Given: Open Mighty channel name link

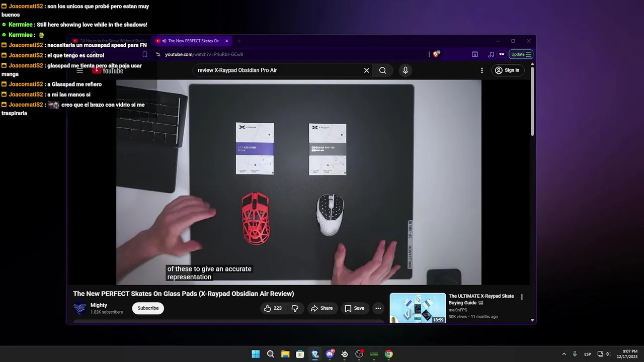Looking at the screenshot, I should tap(99, 305).
